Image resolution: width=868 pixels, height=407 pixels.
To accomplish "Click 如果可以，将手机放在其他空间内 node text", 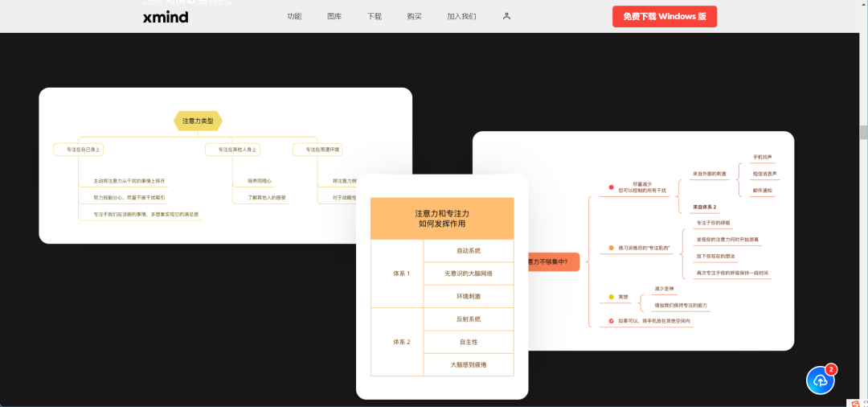I will pyautogui.click(x=654, y=321).
